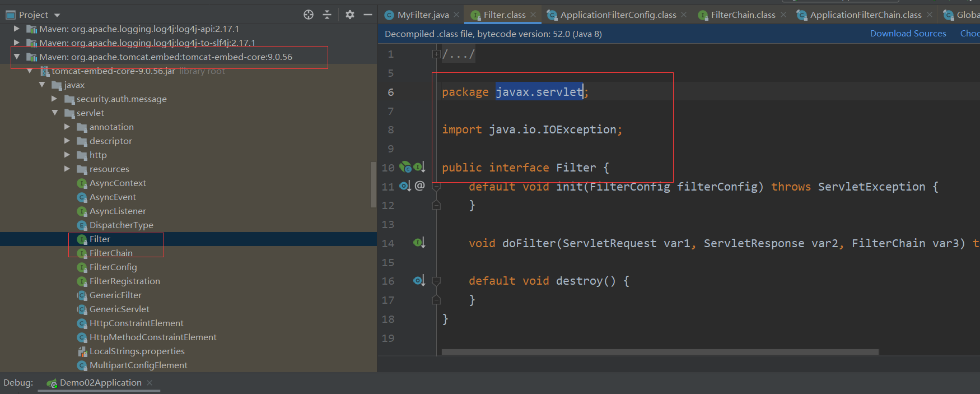Screen dimensions: 980x394
Task: Click the Download Sources link
Action: [908, 34]
